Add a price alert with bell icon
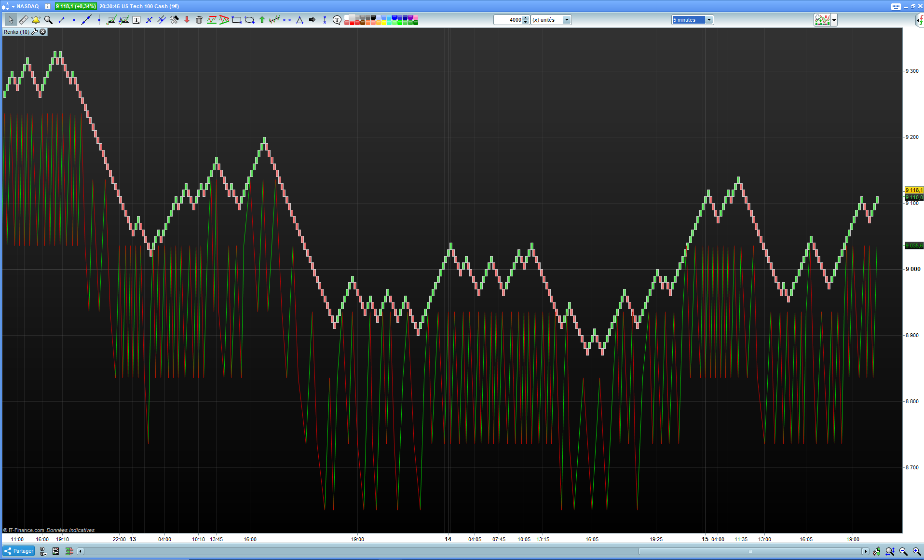 (36, 20)
